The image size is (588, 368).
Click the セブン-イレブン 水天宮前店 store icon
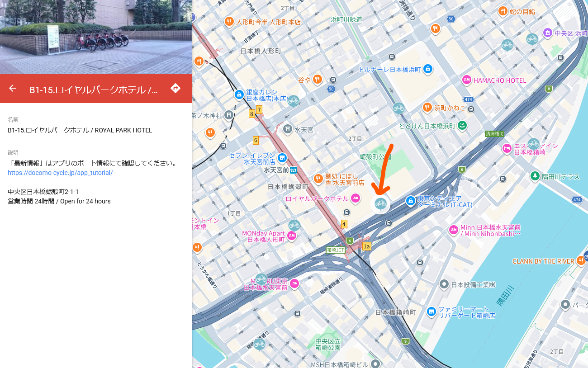(282, 158)
